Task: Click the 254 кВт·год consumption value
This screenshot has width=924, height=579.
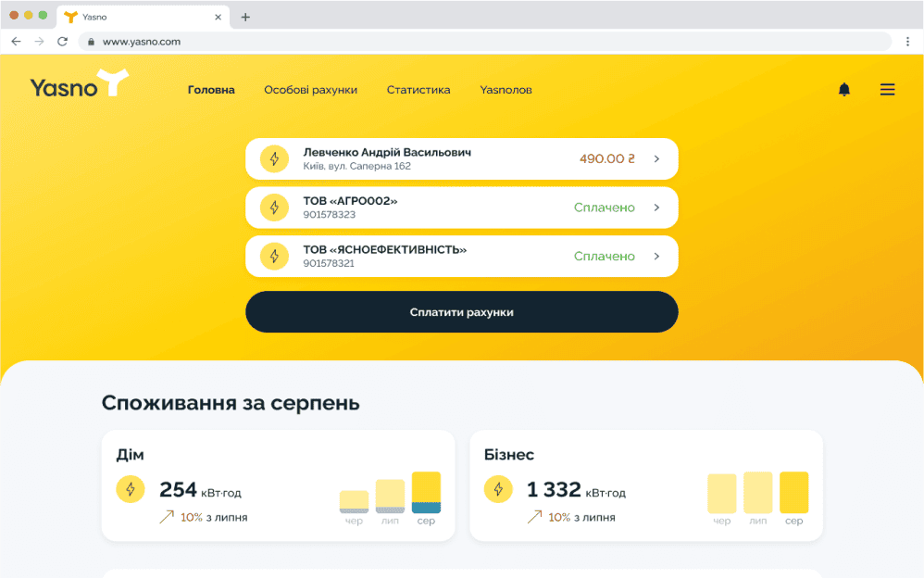Action: (200, 489)
